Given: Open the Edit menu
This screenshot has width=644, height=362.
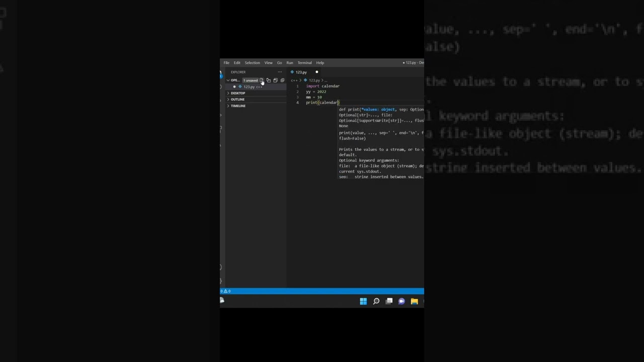Looking at the screenshot, I should [x=237, y=63].
